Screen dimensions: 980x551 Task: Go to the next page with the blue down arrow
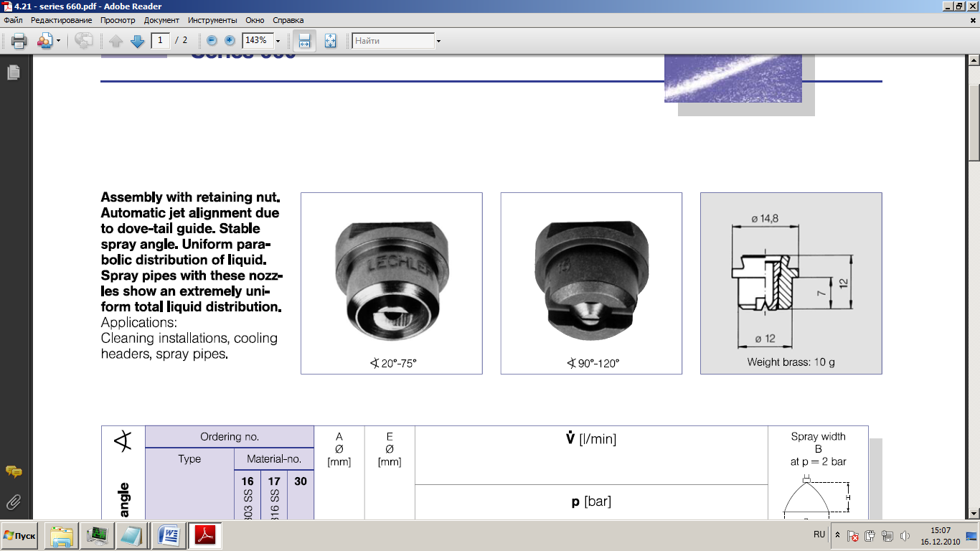(x=137, y=41)
